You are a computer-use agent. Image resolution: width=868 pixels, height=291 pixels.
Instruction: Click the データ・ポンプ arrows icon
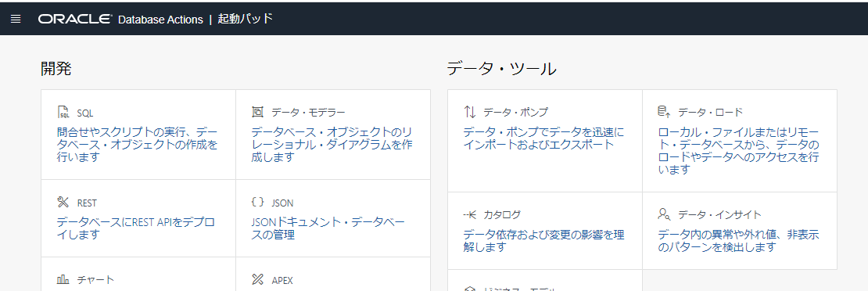[x=469, y=112]
